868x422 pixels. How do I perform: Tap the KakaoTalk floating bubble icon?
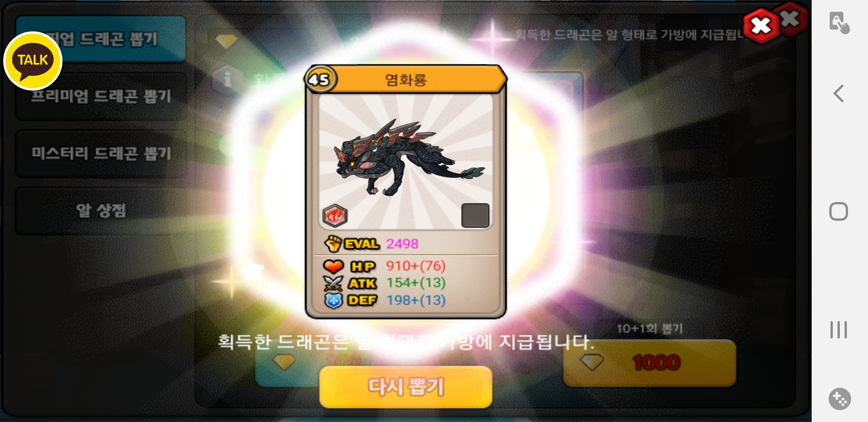[33, 61]
